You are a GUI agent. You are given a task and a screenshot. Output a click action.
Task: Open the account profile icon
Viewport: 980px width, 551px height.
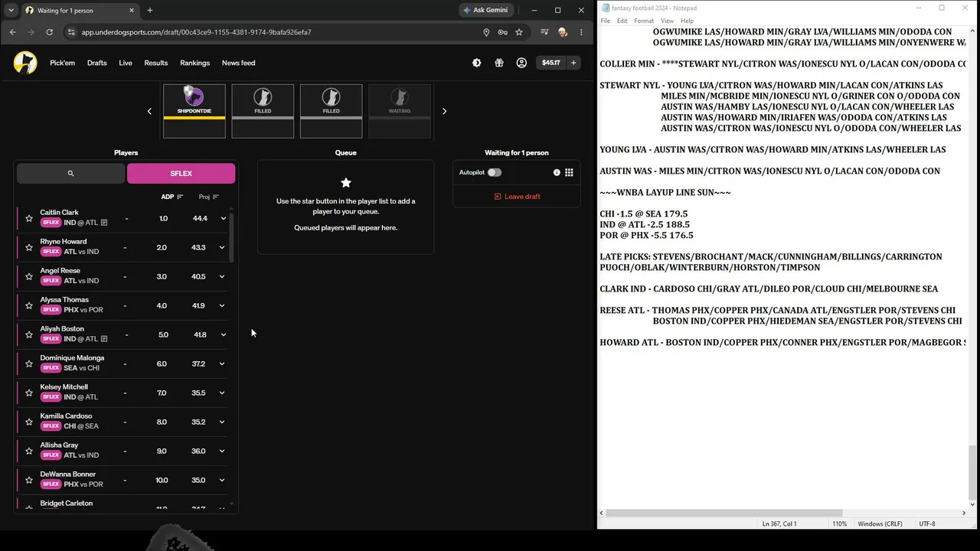pos(521,63)
